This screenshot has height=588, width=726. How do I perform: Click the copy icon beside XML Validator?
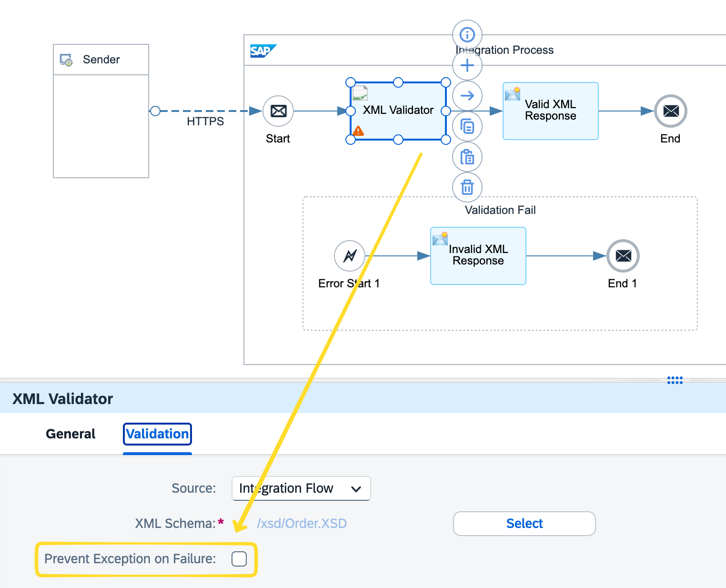[467, 126]
